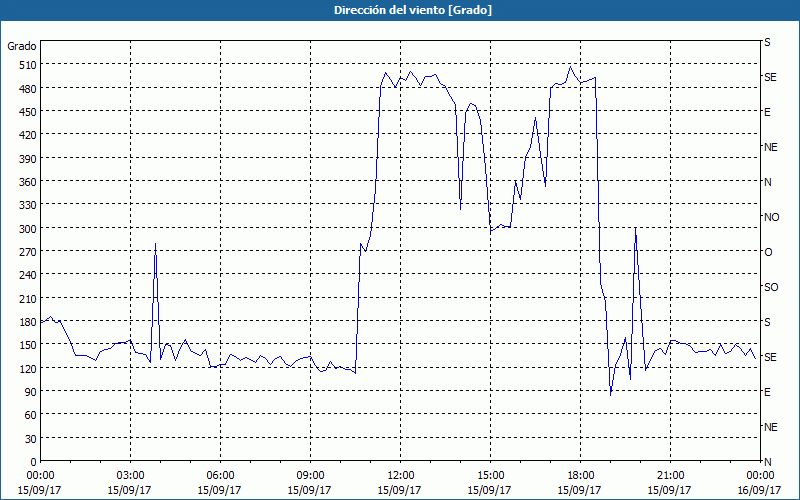The width and height of the screenshot is (800, 500).
Task: Pick the "360" degree axis label
Action: pos(28,182)
